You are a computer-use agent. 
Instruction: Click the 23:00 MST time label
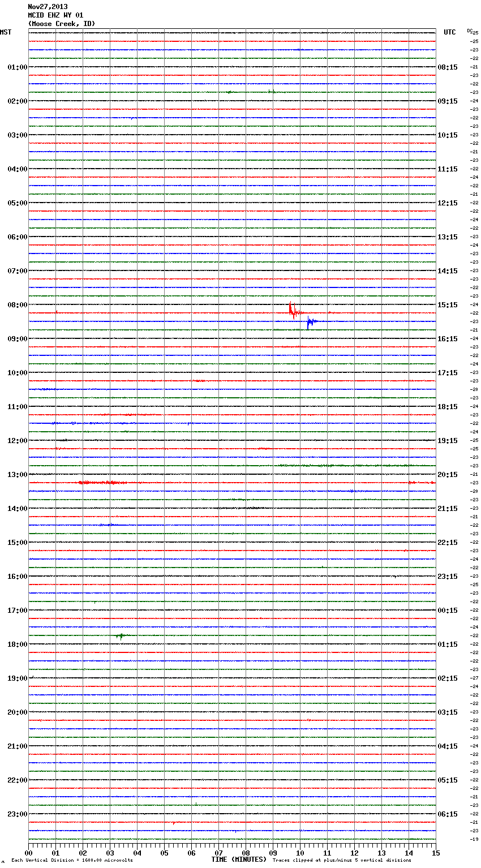(17, 814)
